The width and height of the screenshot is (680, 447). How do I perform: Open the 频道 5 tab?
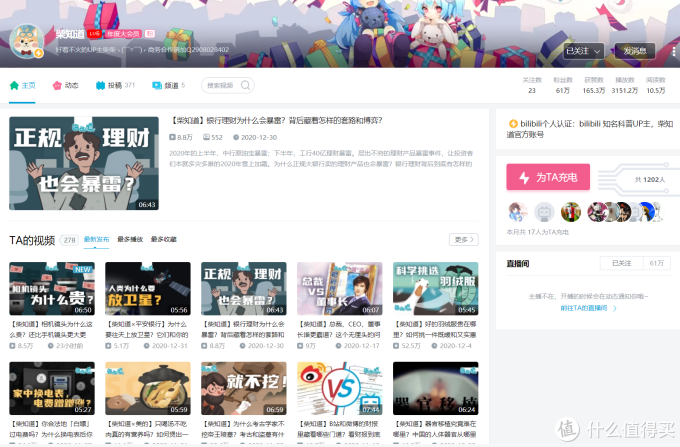coord(169,85)
